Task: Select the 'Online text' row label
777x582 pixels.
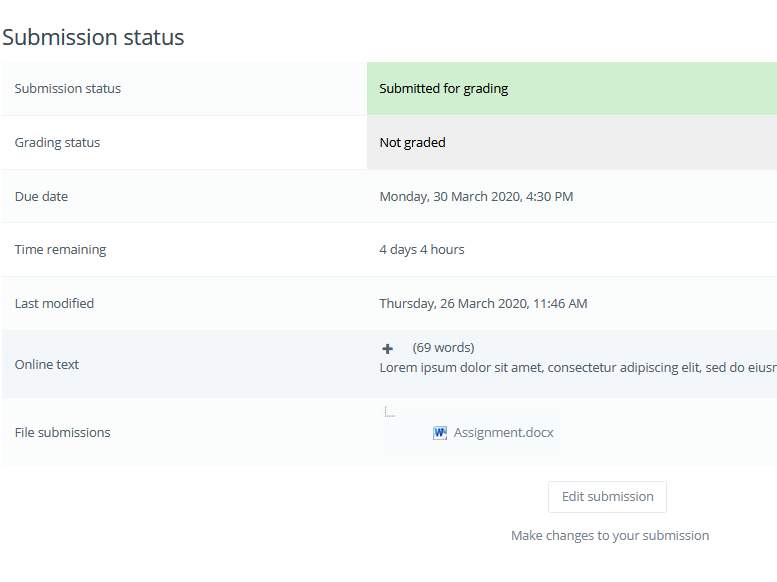Action: tap(47, 365)
